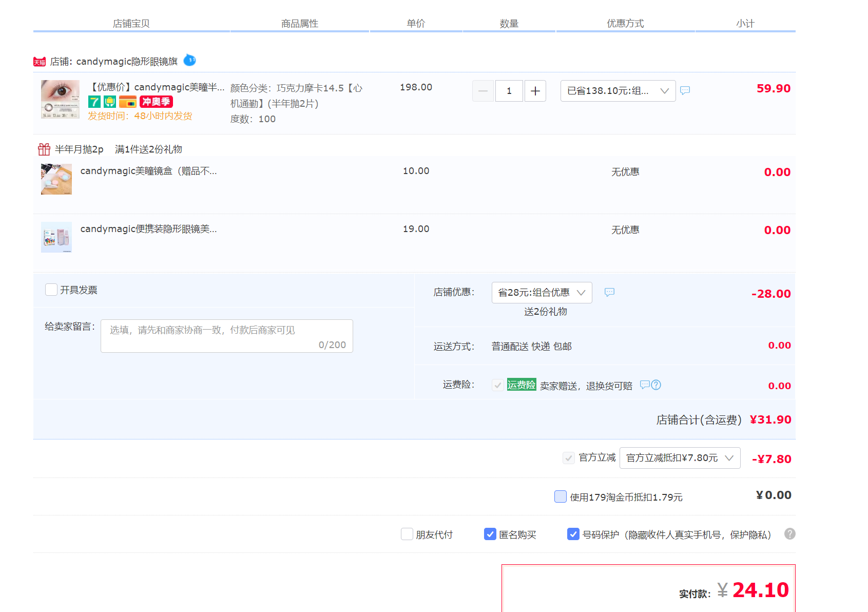Viewport: 868px width, 612px height.
Task: Click the unit price 198.00
Action: point(416,87)
